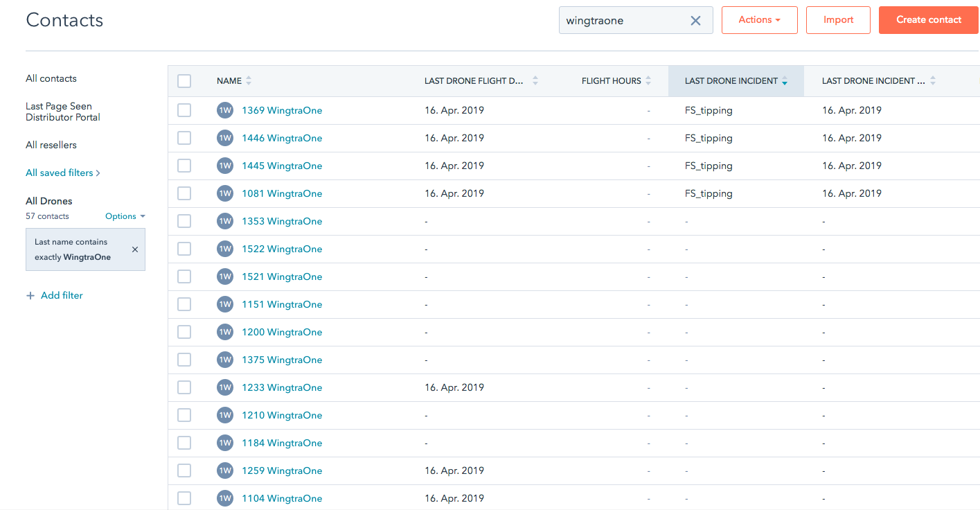The width and height of the screenshot is (980, 510).
Task: Open contact 1081 WingtraOne
Action: pos(282,193)
